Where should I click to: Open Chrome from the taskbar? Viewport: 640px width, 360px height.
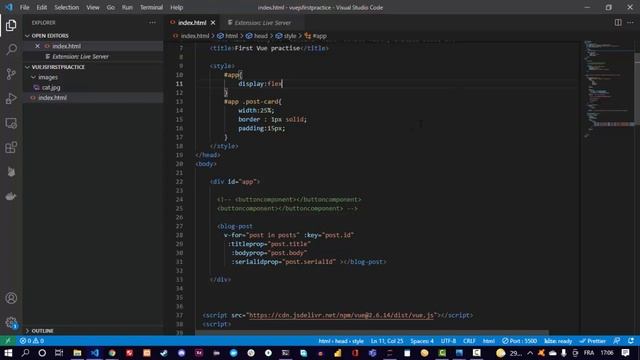pyautogui.click(x=112, y=353)
